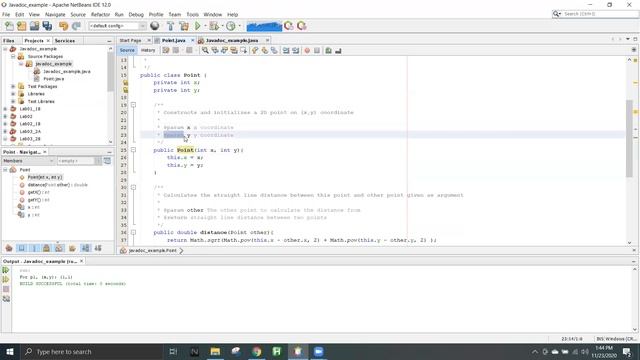Toggle Fully Qualified Names in Navigator
640x360 pixels.
(72, 248)
